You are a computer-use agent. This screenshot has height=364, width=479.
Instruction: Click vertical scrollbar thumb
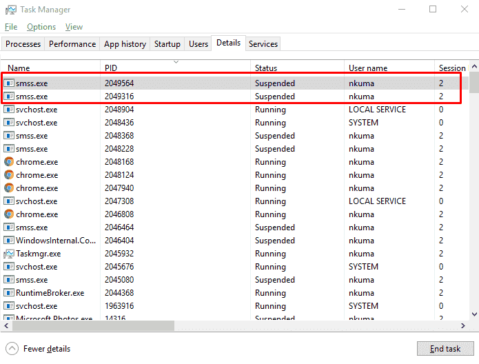pos(474,82)
